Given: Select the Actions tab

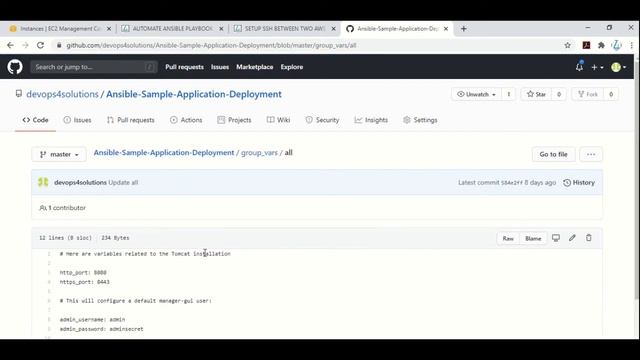Looking at the screenshot, I should 186,120.
